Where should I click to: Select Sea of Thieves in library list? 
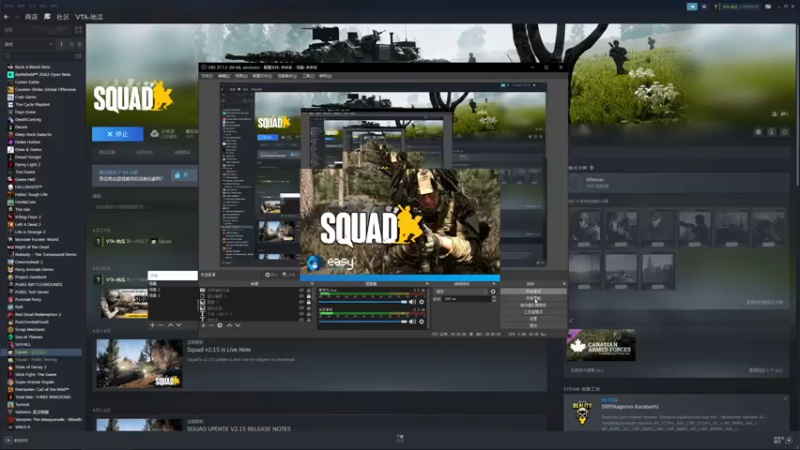pos(29,337)
